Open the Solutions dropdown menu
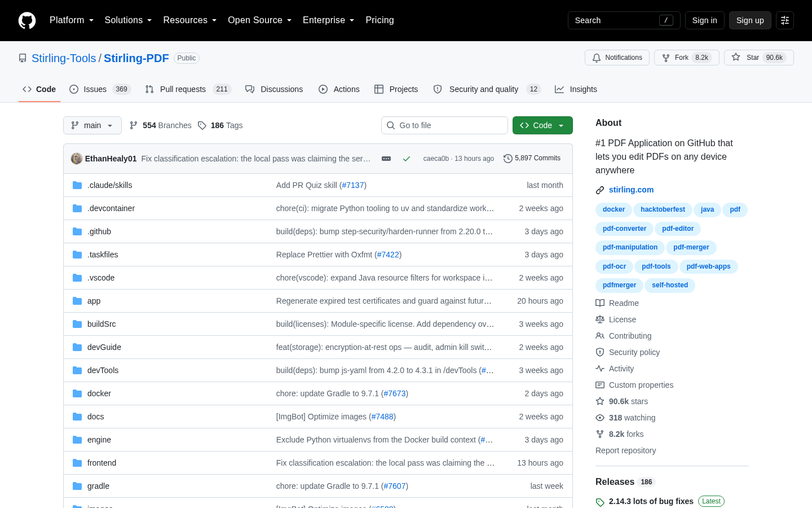The width and height of the screenshot is (812, 508). pos(129,20)
